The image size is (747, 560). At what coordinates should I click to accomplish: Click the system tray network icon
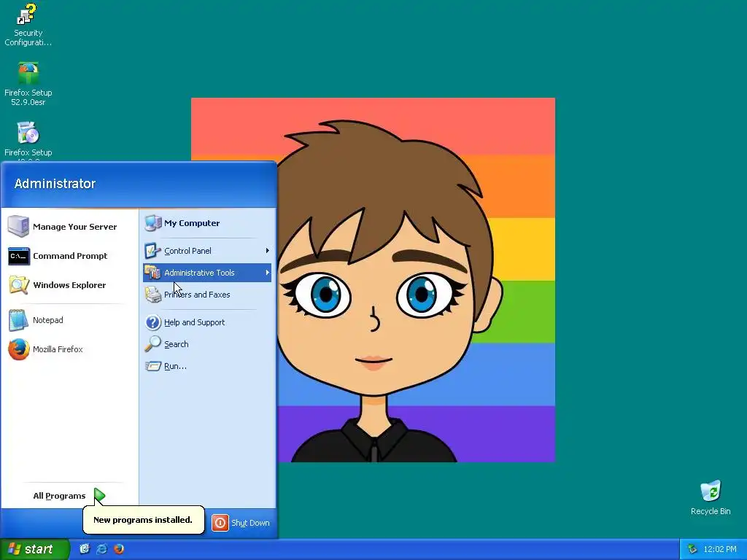(x=692, y=549)
